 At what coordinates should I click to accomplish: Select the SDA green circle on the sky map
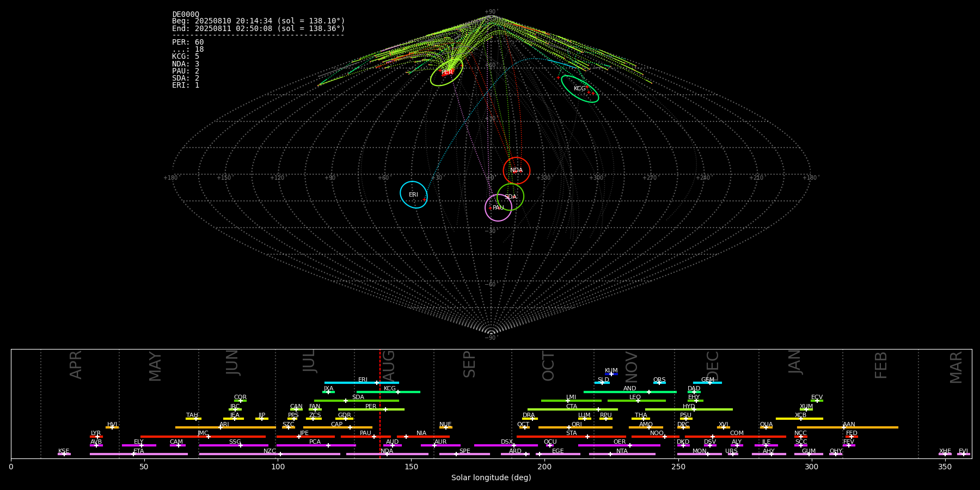click(510, 197)
